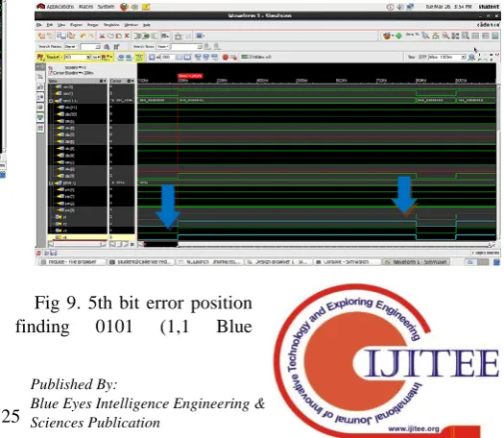Open Search Times Value dropdown
This screenshot has height=438, width=504.
[x=163, y=47]
